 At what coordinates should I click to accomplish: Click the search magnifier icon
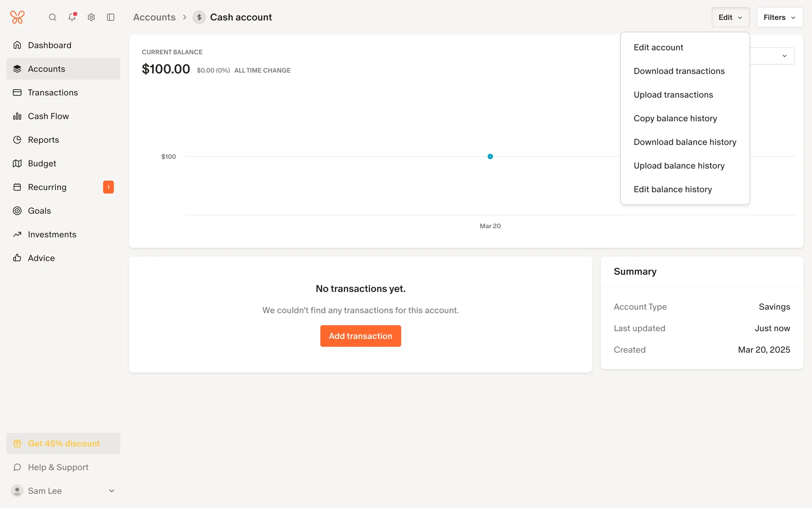click(x=52, y=17)
